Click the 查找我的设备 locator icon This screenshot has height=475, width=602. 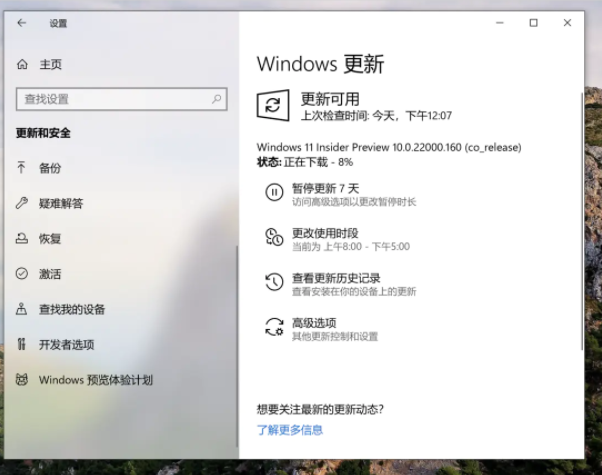click(22, 309)
